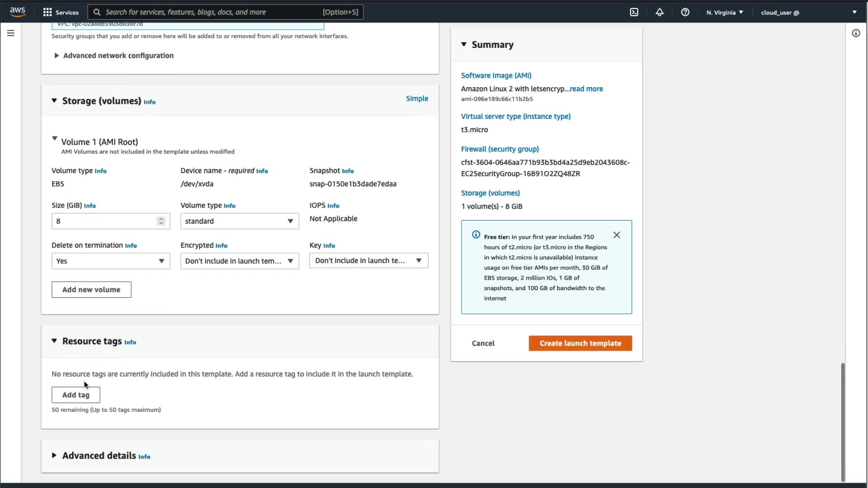Screen dimensions: 868x488
Task: Open the info panel icon at right edge
Action: point(856,33)
